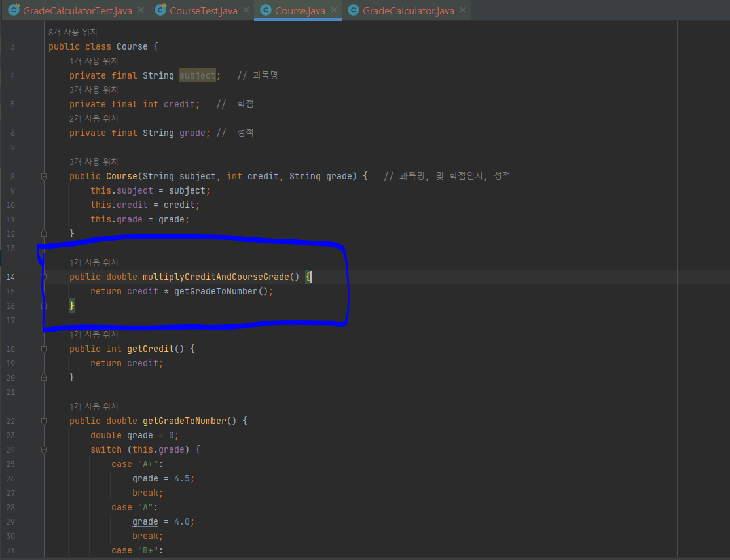
Task: Select the Course.java tab
Action: tap(300, 10)
